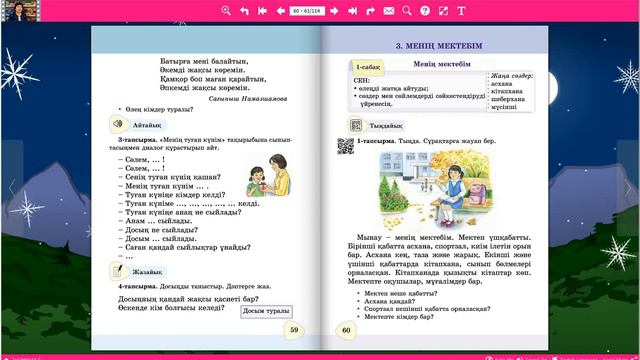
Task: Open the search magnifier icon
Action: tap(407, 11)
